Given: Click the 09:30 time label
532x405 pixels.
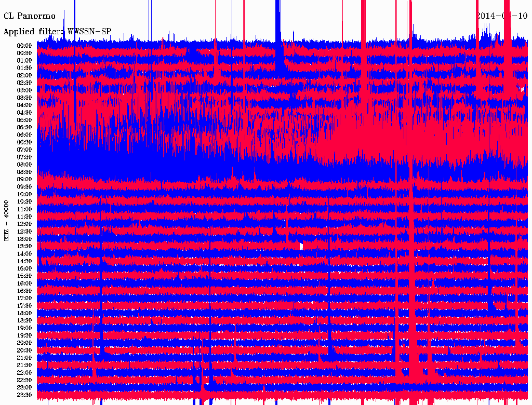Looking at the screenshot, I should point(24,187).
